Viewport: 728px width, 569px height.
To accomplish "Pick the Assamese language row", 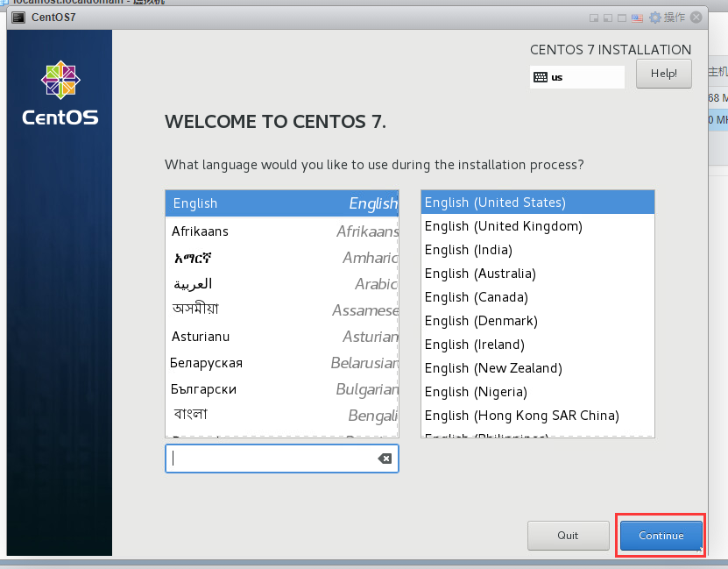I will coord(282,310).
